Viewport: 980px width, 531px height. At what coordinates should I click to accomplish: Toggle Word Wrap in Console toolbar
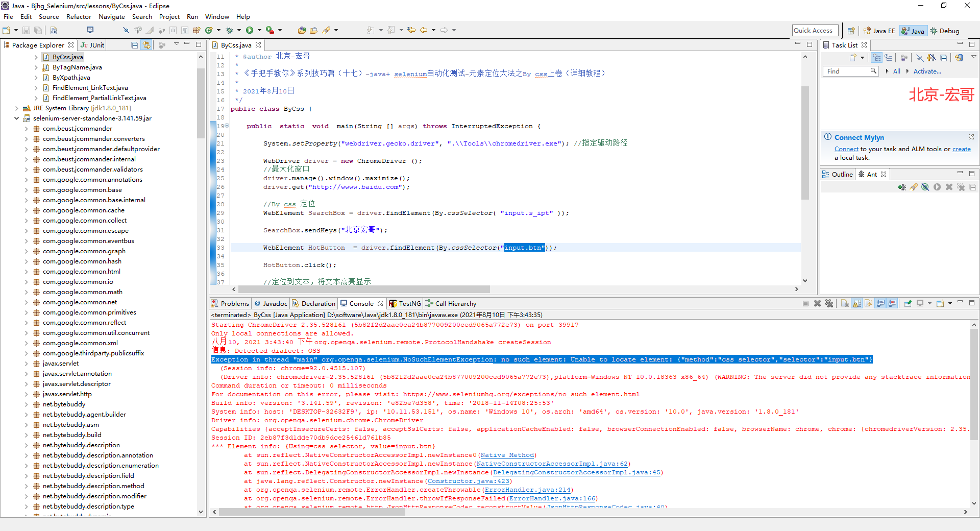868,304
